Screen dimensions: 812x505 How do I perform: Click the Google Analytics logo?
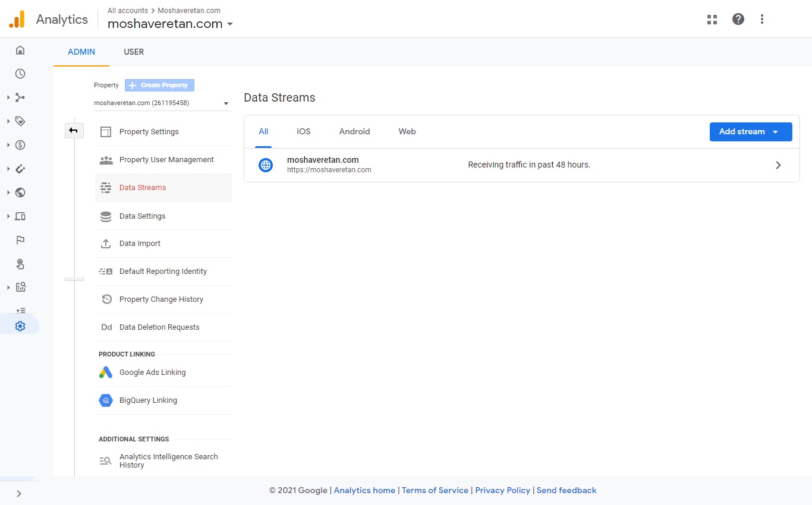pos(17,20)
